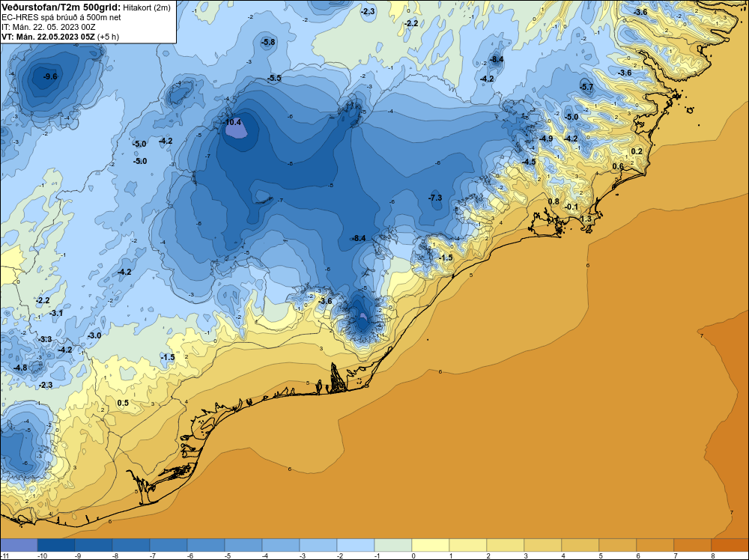Click the purple swatch at the legend's cold end

point(19,545)
